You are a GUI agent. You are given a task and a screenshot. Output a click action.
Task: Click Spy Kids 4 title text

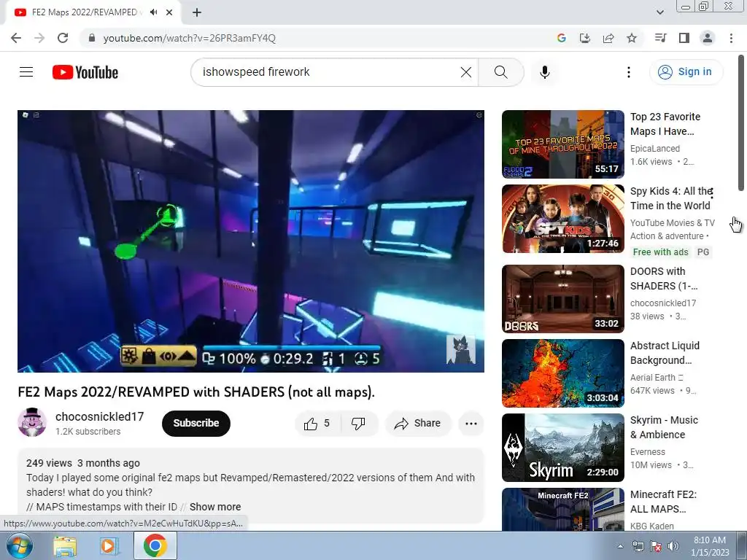click(x=671, y=198)
